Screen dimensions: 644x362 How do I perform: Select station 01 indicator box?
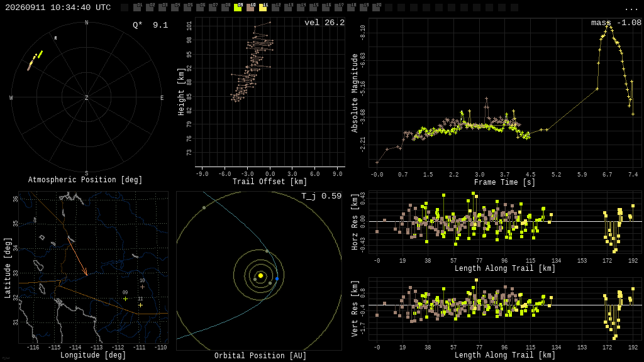(x=137, y=8)
